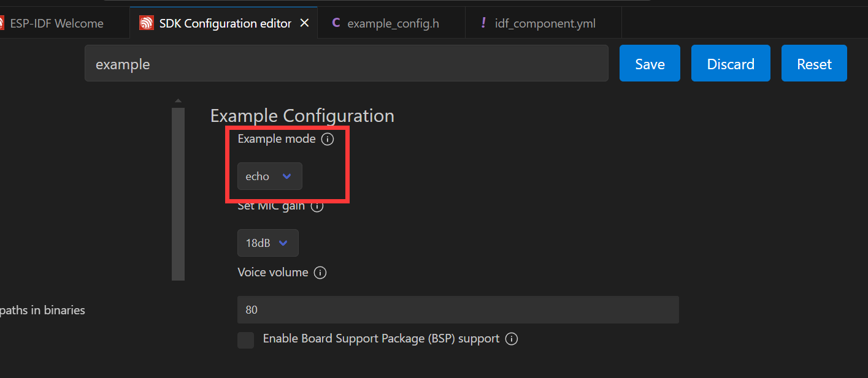This screenshot has height=378, width=868.
Task: Click the C file icon on example_config.h tab
Action: [x=336, y=23]
